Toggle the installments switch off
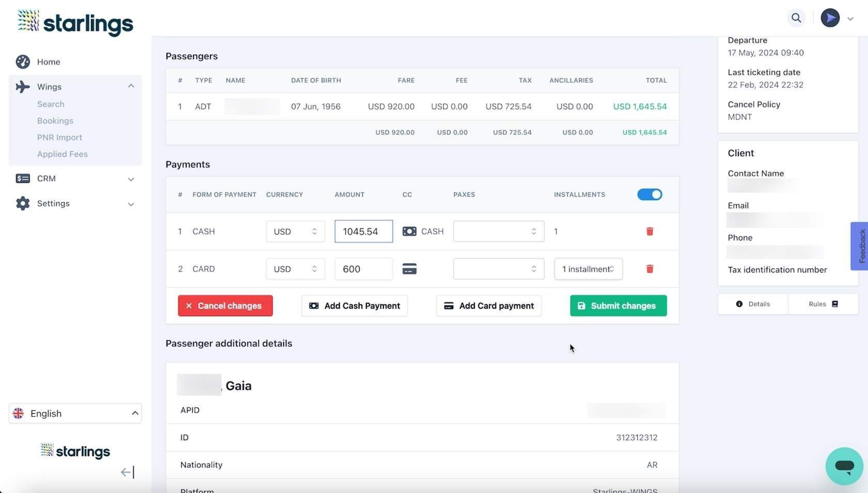The image size is (868, 493). [x=649, y=195]
